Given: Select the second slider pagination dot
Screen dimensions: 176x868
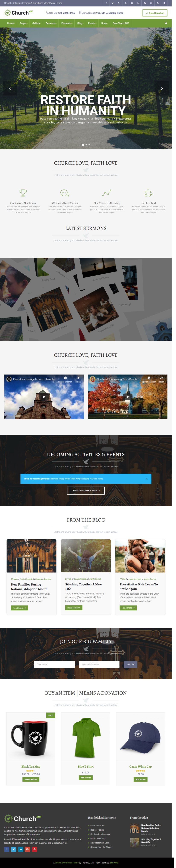Looking at the screenshot, I should [x=86, y=145].
